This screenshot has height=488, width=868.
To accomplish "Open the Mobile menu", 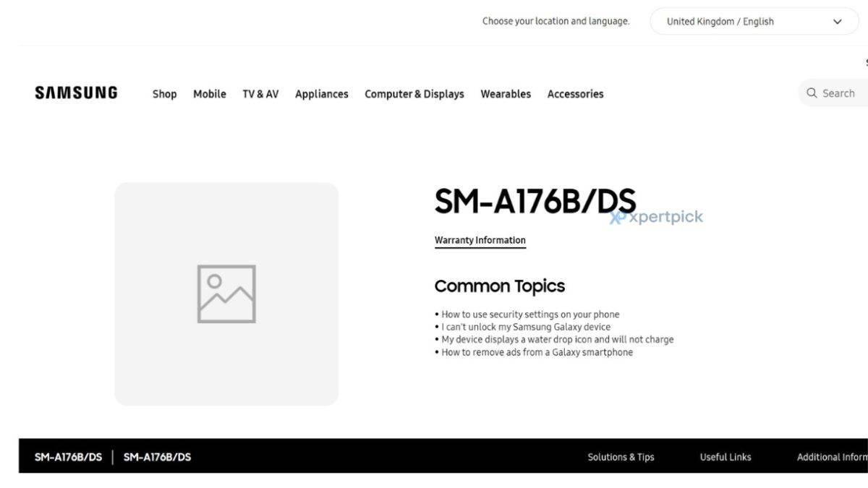I will pyautogui.click(x=210, y=94).
